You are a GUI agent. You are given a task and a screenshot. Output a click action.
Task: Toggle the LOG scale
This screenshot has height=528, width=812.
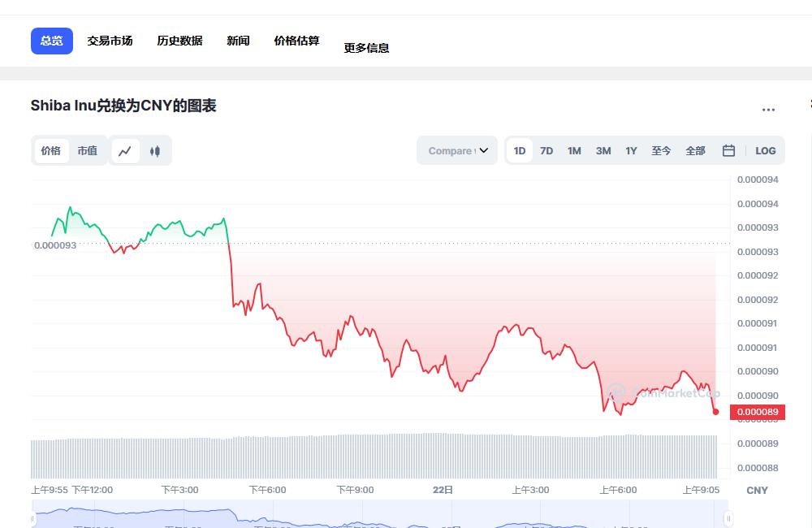pos(766,151)
